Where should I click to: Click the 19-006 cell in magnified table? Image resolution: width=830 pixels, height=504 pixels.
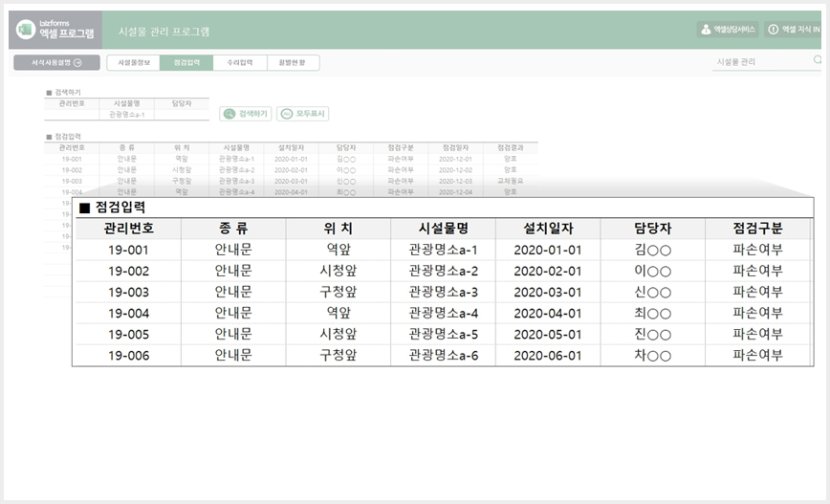tap(129, 356)
